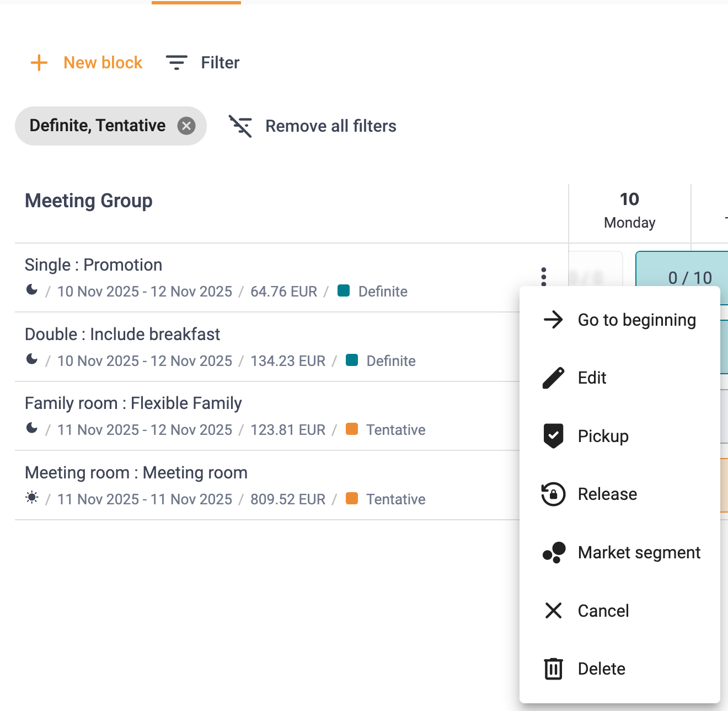Select Go to beginning from context menu

pyautogui.click(x=620, y=320)
